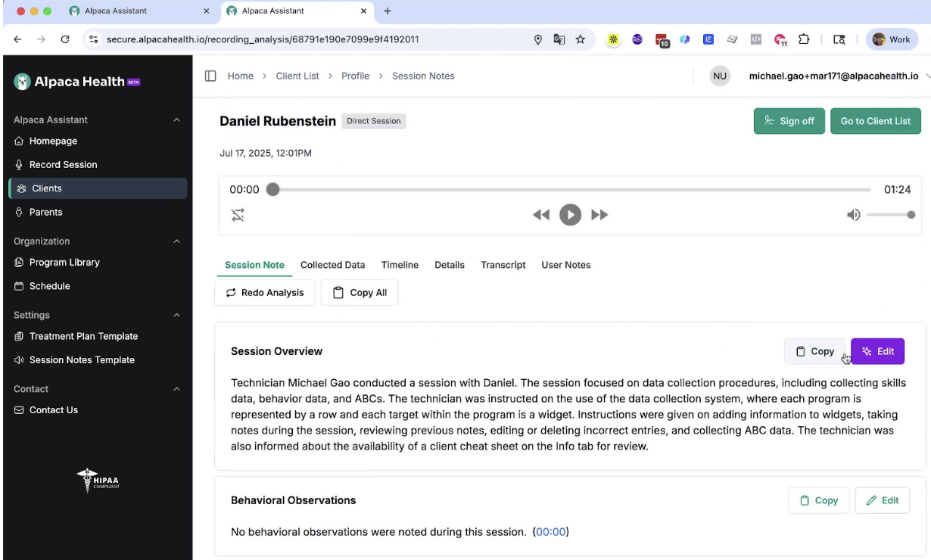The height and width of the screenshot is (560, 931).
Task: Go back in browser history
Action: click(x=17, y=39)
